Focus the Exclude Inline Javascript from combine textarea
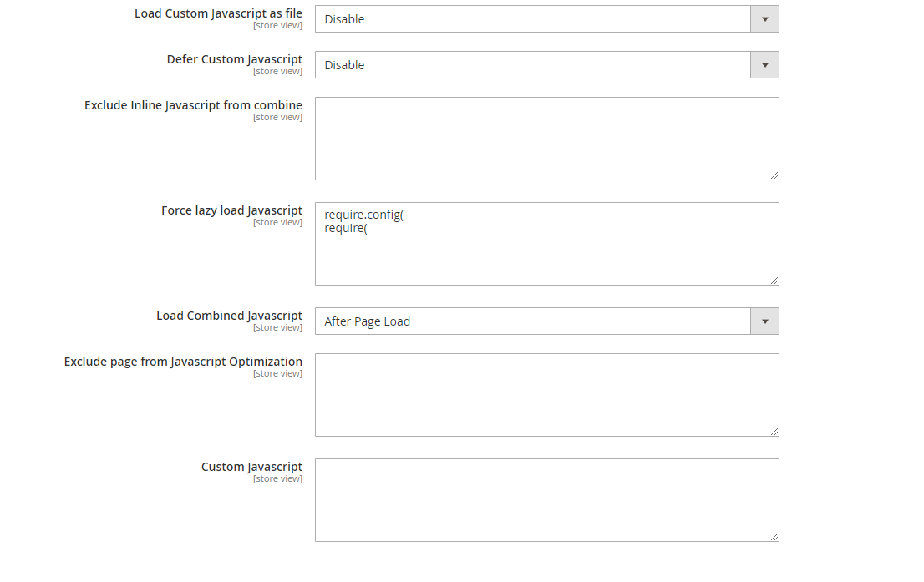The height and width of the screenshot is (582, 924). (546, 139)
